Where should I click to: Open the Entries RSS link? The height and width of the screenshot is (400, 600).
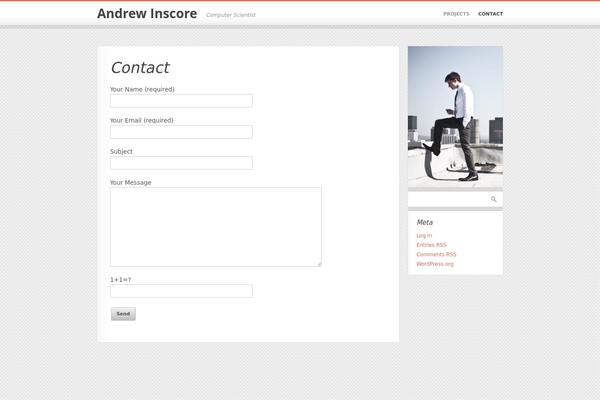431,245
